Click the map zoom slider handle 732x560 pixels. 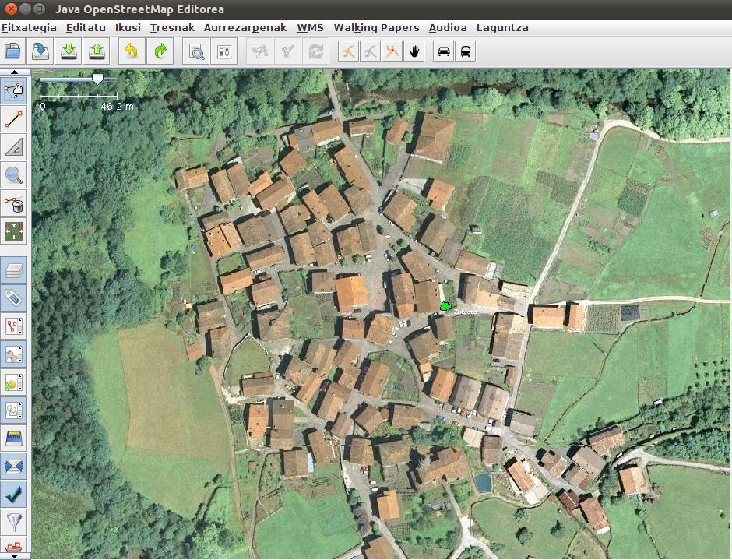(97, 79)
